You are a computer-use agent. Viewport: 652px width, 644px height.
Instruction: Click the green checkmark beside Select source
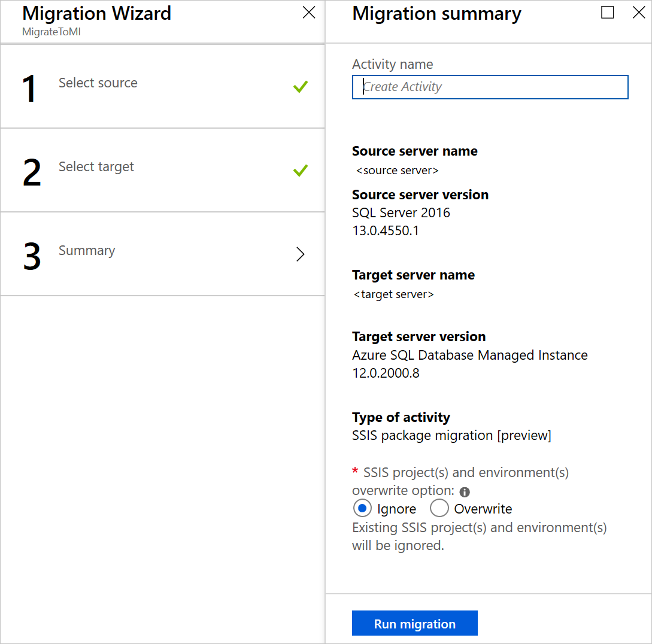(x=300, y=86)
